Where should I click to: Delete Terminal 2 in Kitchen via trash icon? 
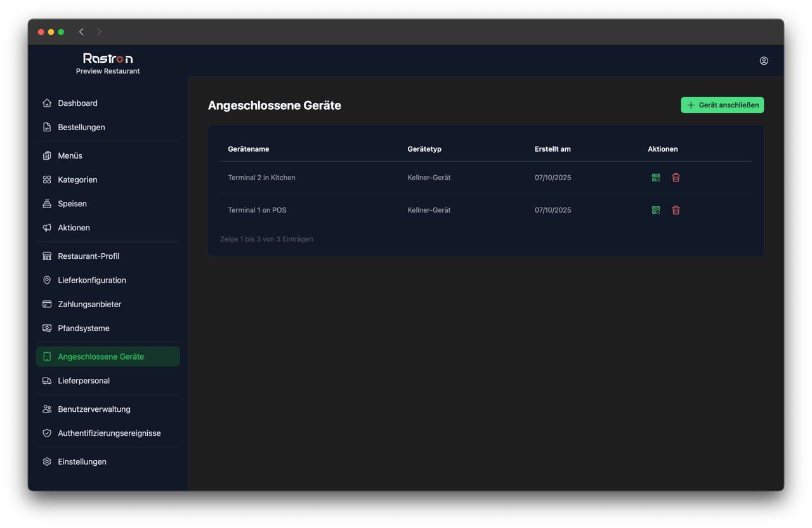(676, 178)
